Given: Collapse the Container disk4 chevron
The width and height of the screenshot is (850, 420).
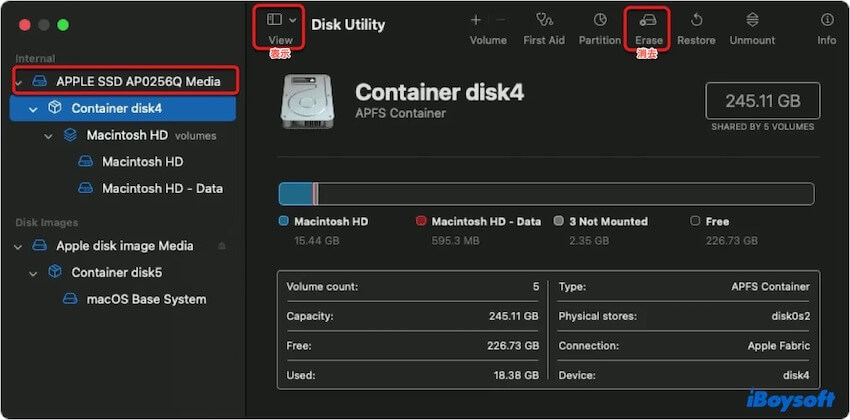Looking at the screenshot, I should click(x=33, y=109).
